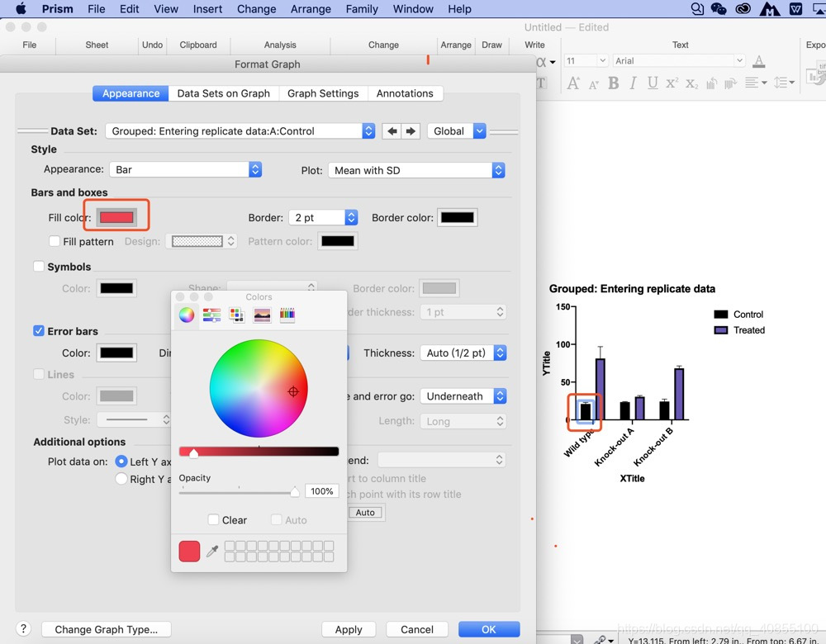Go to next data set arrow

411,131
